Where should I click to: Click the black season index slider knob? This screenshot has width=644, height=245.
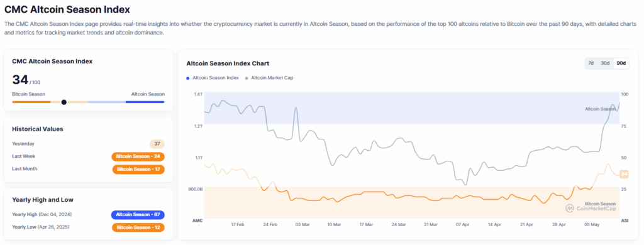pyautogui.click(x=64, y=102)
